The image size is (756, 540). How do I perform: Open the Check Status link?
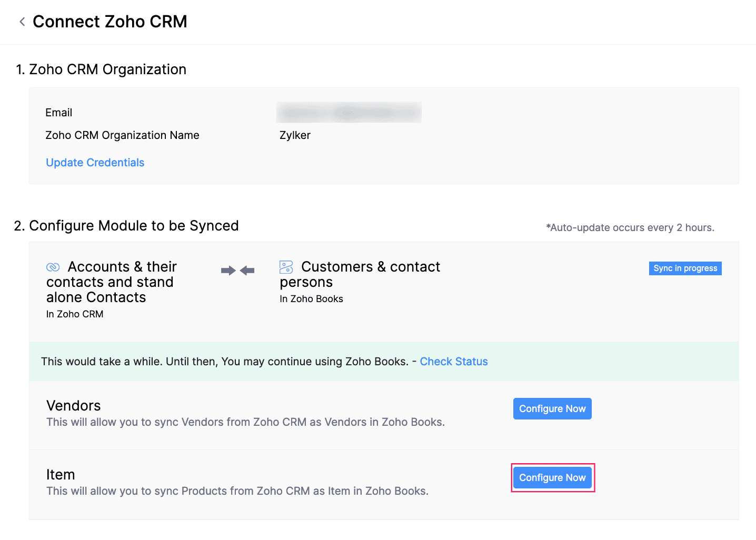pos(453,362)
